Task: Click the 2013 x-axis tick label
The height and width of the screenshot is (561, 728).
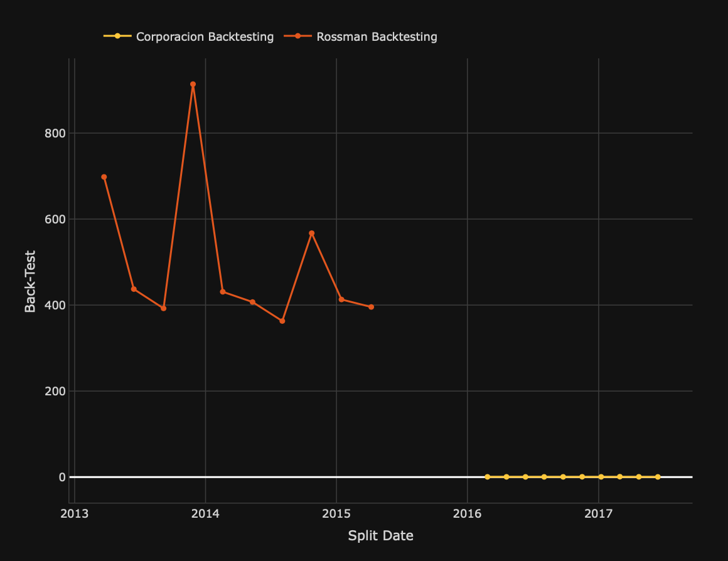Action: pos(75,514)
